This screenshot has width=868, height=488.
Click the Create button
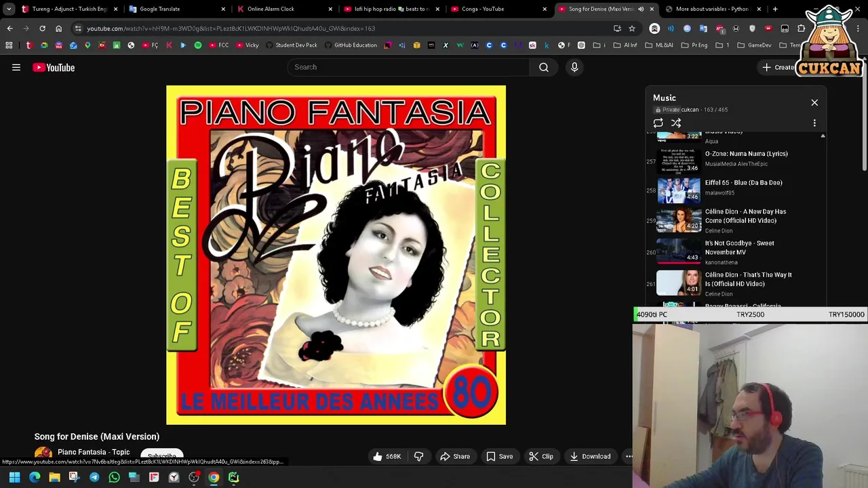(x=778, y=67)
